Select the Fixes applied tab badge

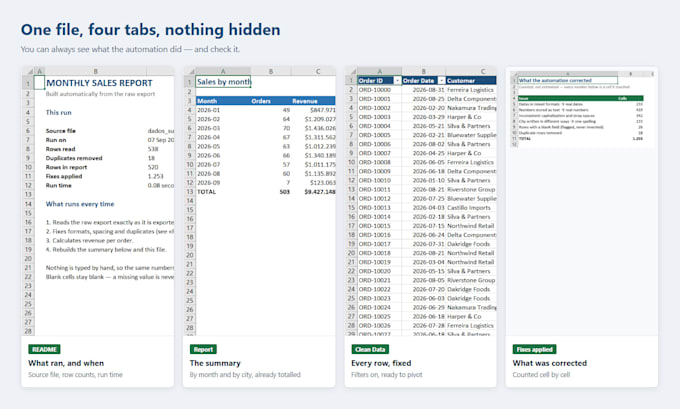(534, 349)
